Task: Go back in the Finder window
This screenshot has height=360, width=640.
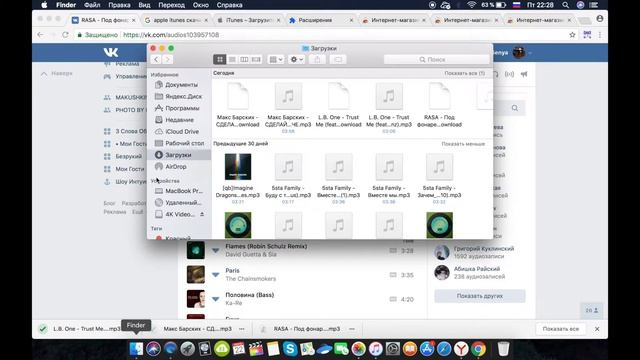Action: [156, 60]
